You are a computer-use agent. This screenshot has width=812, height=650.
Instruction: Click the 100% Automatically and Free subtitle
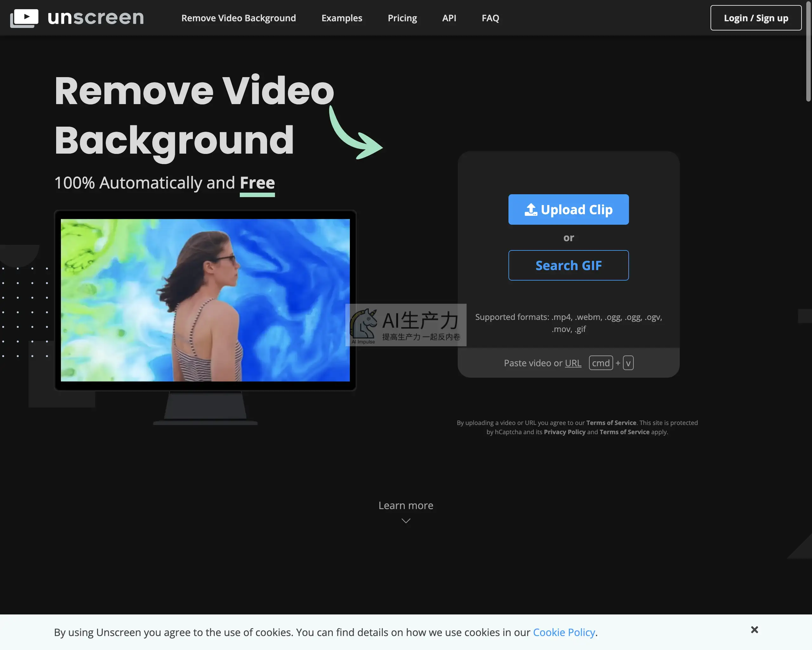[x=165, y=183]
